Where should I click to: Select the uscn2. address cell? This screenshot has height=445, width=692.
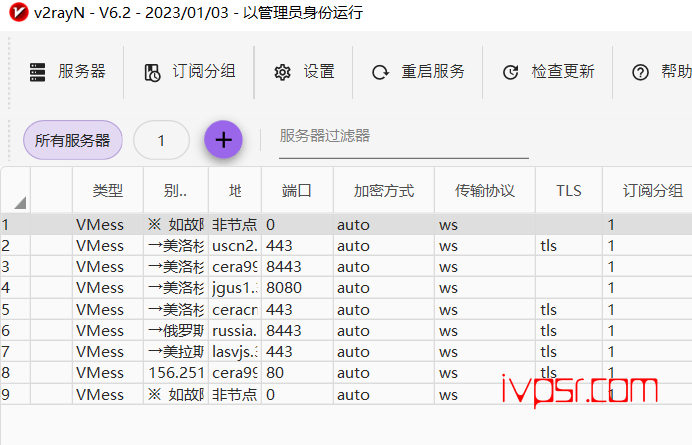(x=235, y=246)
